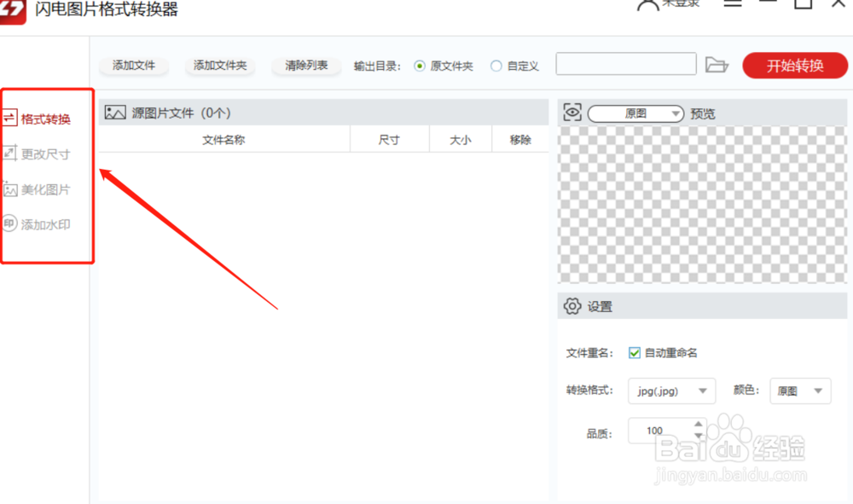Open the 颜色 color dropdown

pos(800,391)
